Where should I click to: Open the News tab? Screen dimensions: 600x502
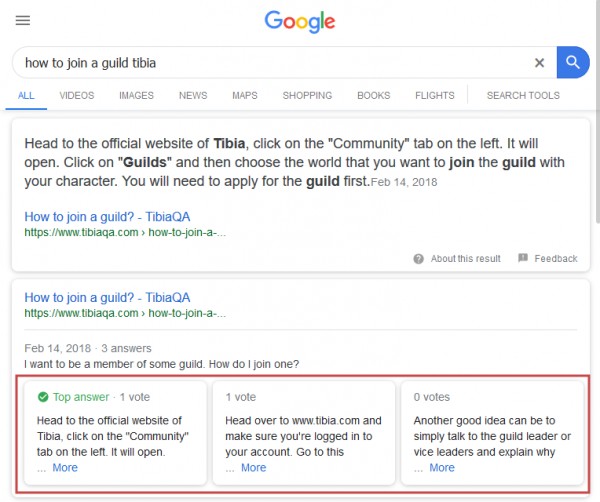click(193, 95)
